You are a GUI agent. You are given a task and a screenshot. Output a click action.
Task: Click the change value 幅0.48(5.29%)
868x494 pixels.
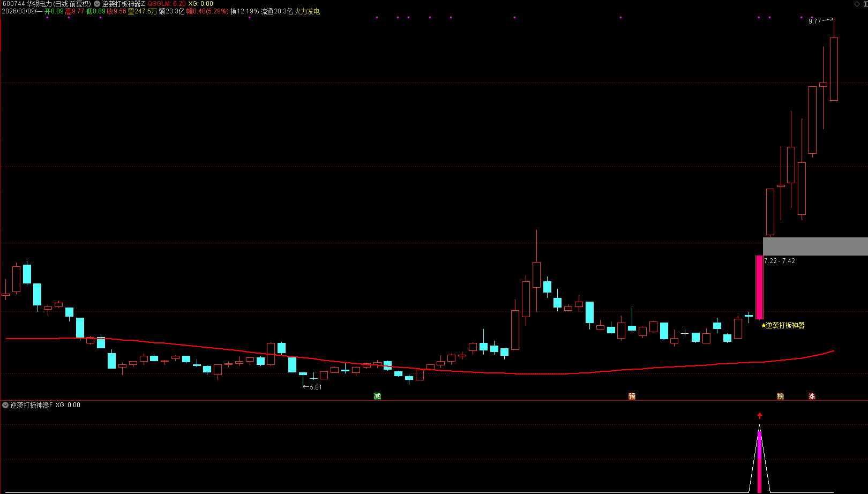click(207, 11)
